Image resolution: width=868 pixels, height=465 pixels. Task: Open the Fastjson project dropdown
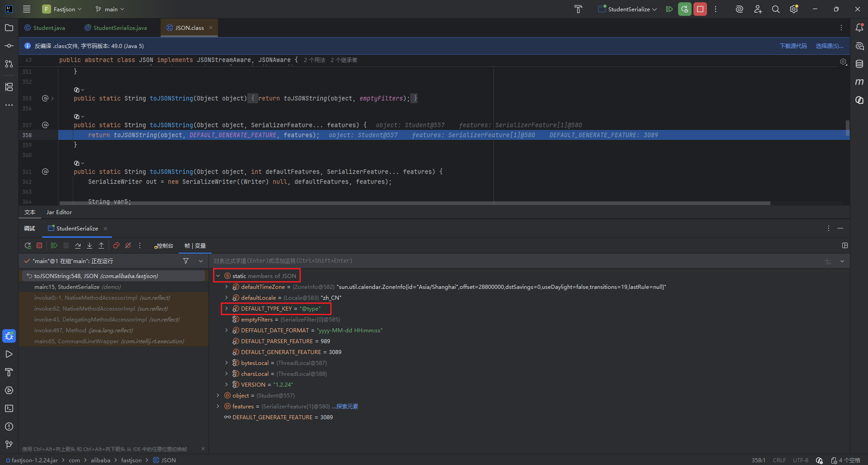(62, 9)
